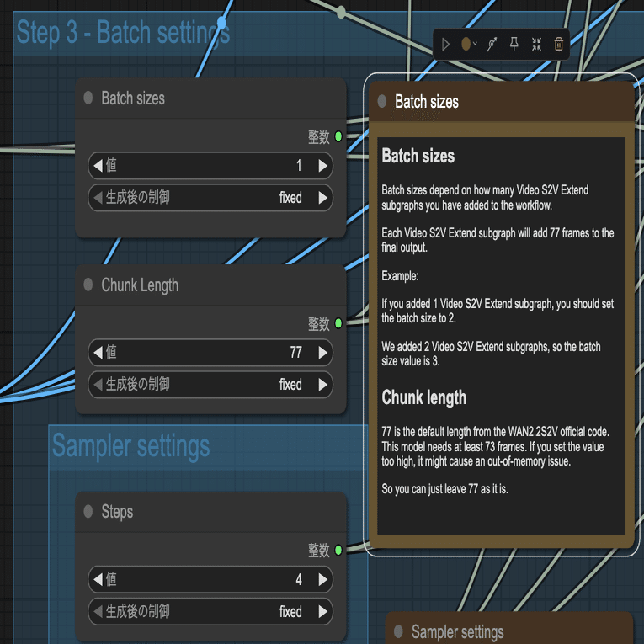The width and height of the screenshot is (644, 644).
Task: Previous control mode in Batch sizes node
Action: pos(98,198)
